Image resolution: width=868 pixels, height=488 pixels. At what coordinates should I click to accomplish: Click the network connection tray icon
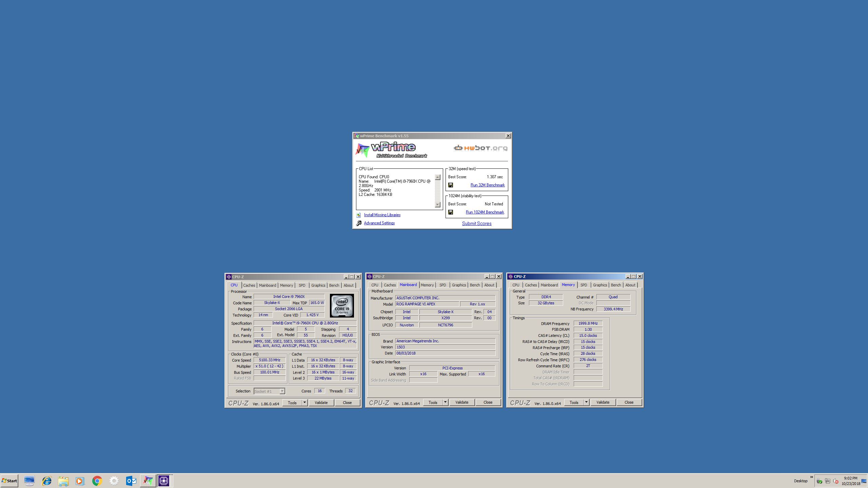(x=828, y=481)
